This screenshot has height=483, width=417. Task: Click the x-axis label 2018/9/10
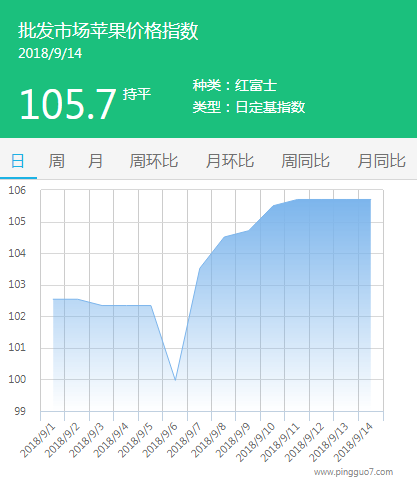click(x=256, y=442)
